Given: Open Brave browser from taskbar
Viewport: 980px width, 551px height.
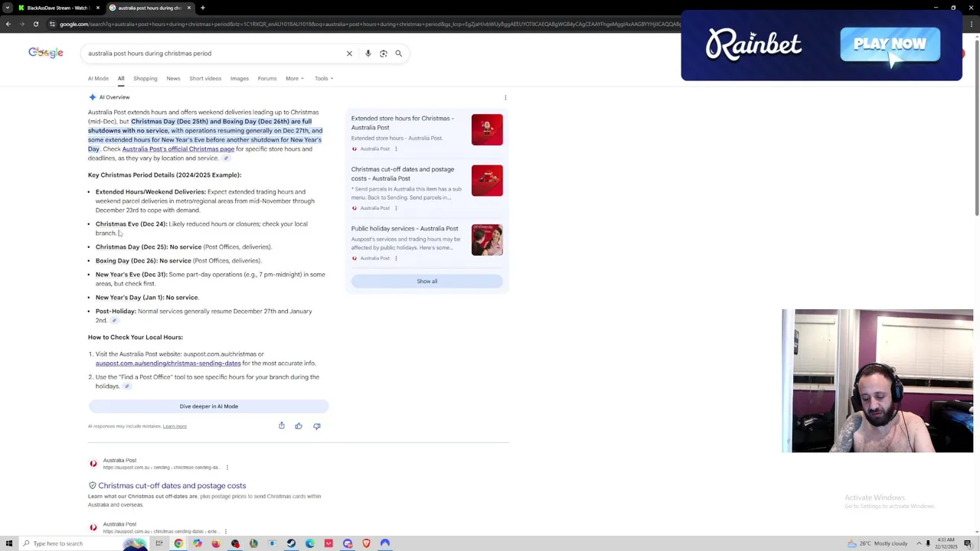Looking at the screenshot, I should click(366, 543).
